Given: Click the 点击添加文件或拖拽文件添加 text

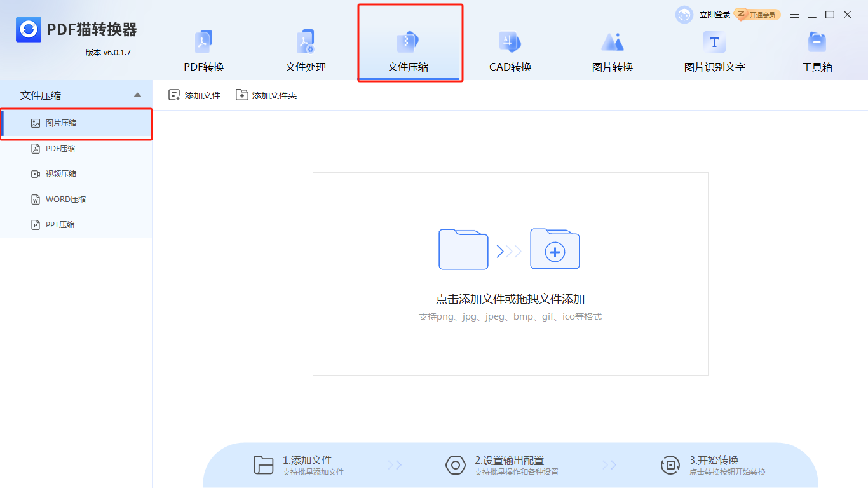Looking at the screenshot, I should [510, 299].
